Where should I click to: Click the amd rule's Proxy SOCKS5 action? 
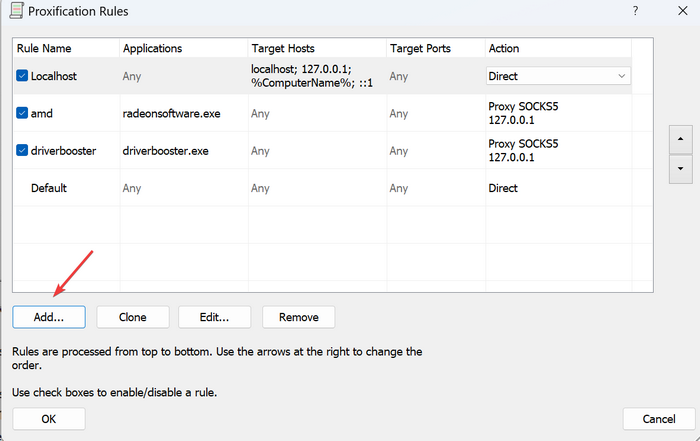click(523, 113)
